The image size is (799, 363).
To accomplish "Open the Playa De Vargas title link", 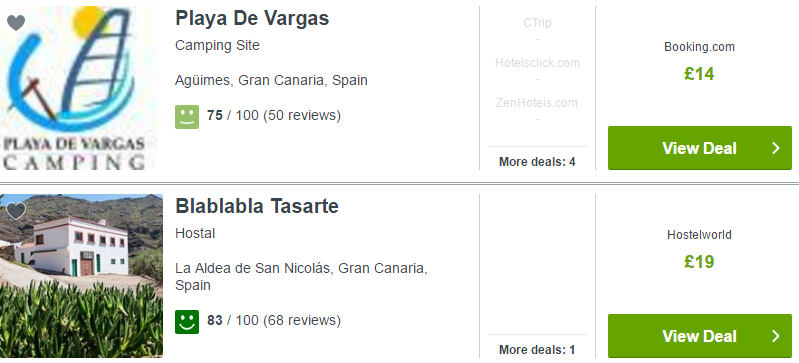I will [x=252, y=18].
